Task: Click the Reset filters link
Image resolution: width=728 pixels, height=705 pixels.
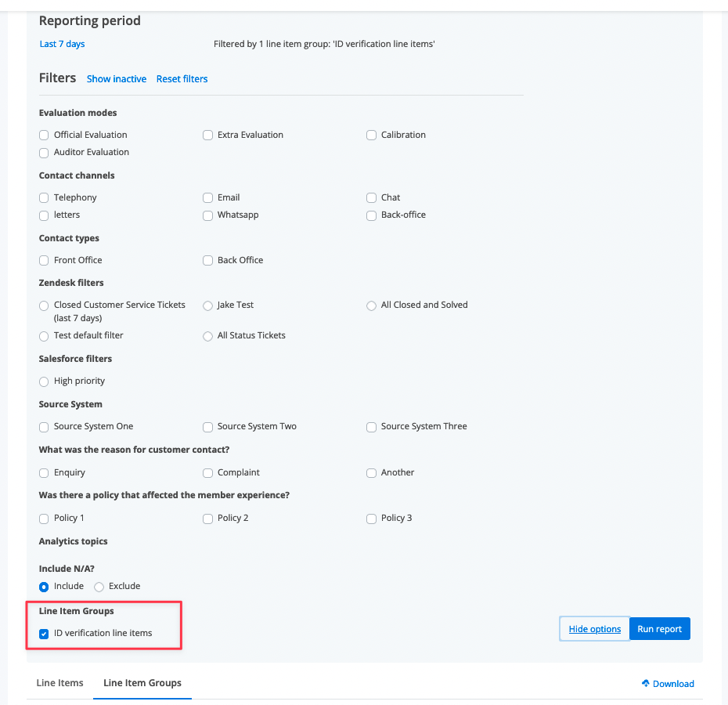Action: 182,79
